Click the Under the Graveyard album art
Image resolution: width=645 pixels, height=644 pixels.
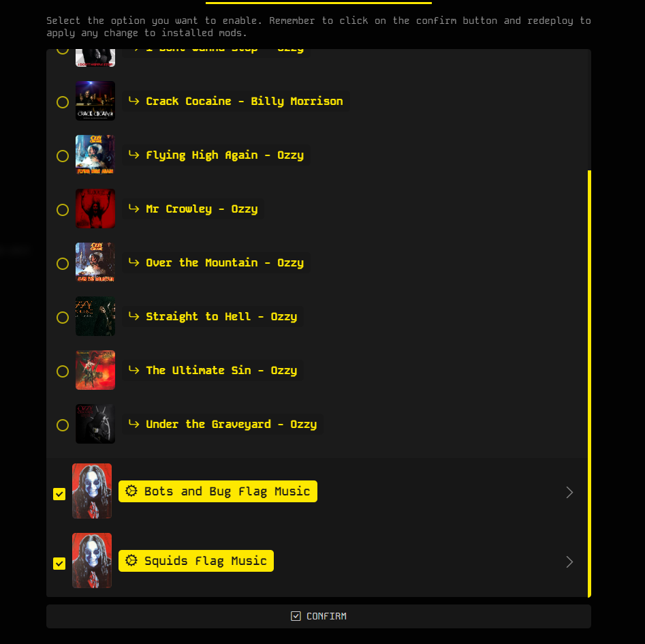pyautogui.click(x=95, y=424)
